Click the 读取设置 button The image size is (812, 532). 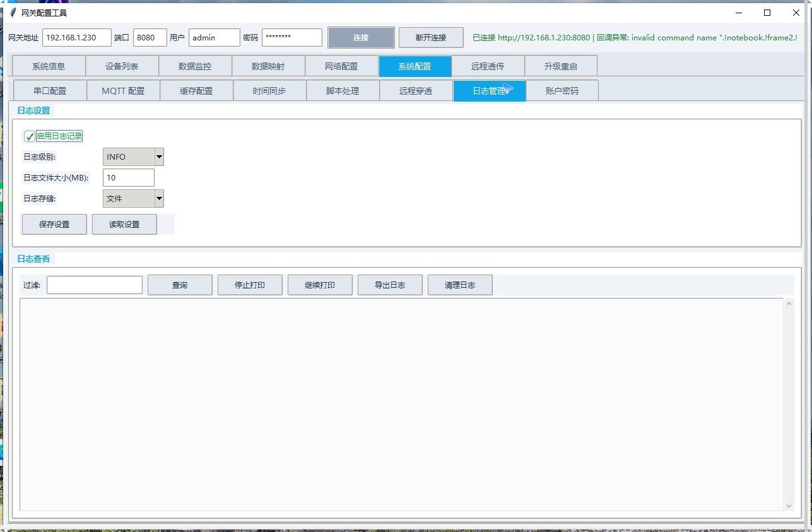coord(124,224)
